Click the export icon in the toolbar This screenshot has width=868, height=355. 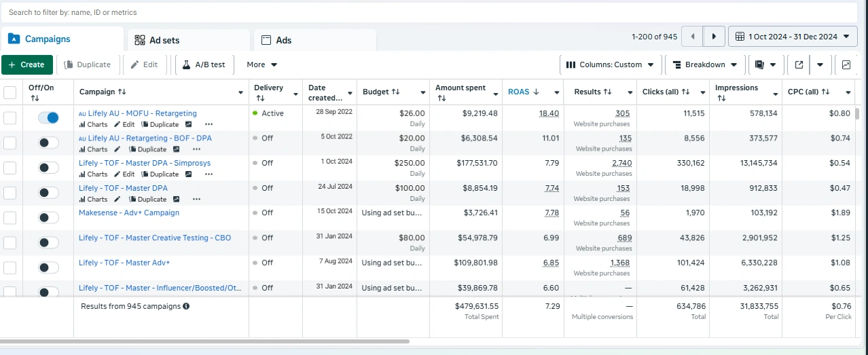[799, 64]
